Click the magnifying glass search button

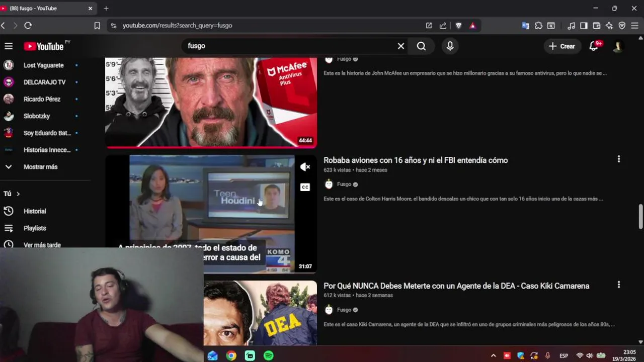(421, 46)
